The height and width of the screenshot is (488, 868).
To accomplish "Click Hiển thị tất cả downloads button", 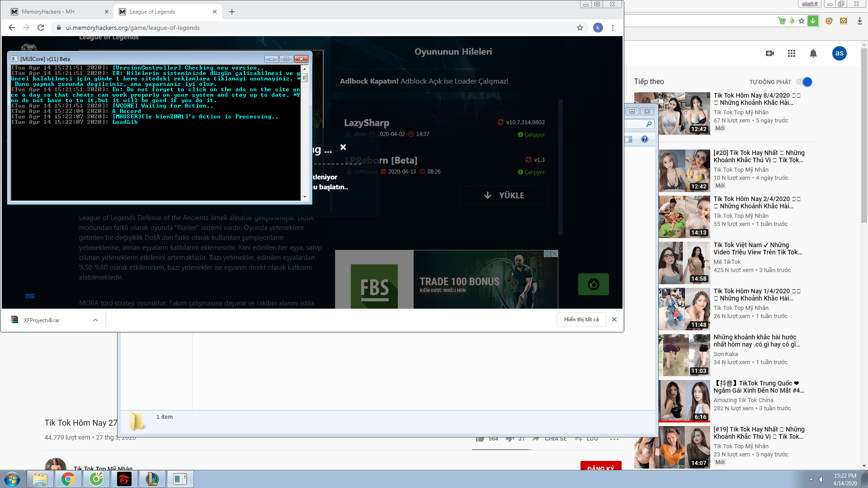I will coord(581,319).
